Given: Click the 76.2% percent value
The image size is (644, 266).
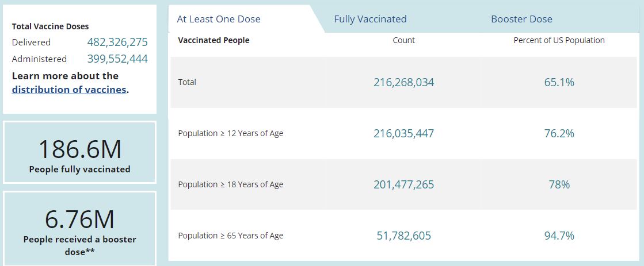Looking at the screenshot, I should tap(559, 133).
